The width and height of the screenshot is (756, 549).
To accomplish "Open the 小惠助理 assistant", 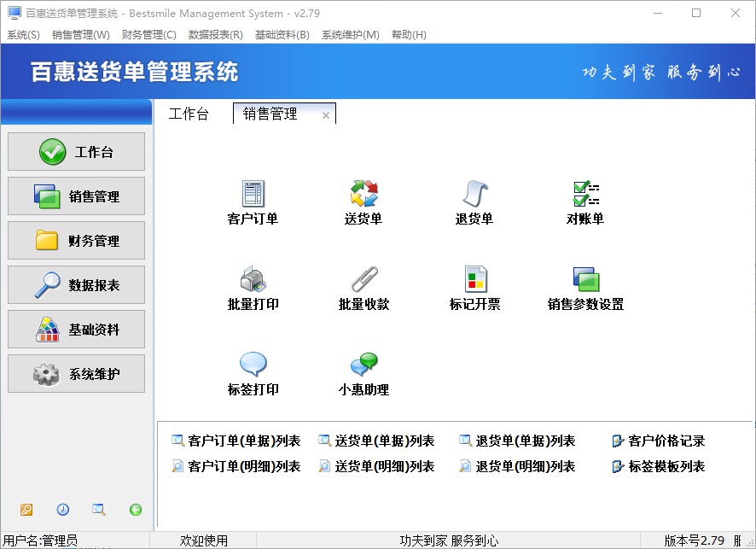I will pos(363,371).
